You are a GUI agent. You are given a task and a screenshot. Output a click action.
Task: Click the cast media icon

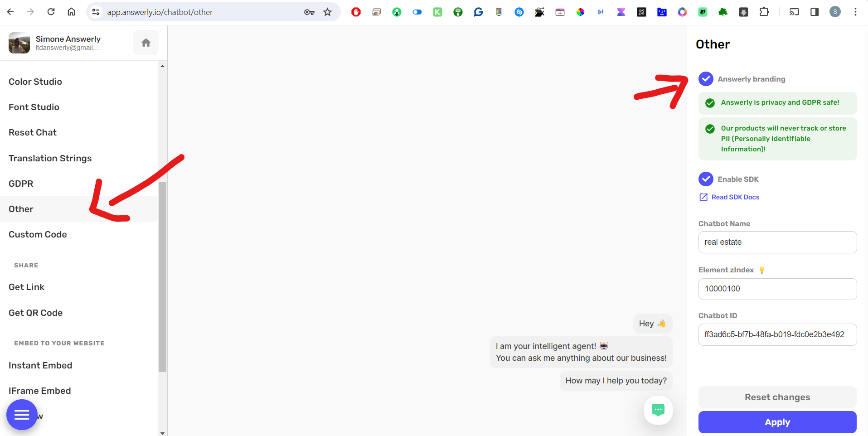pyautogui.click(x=794, y=12)
